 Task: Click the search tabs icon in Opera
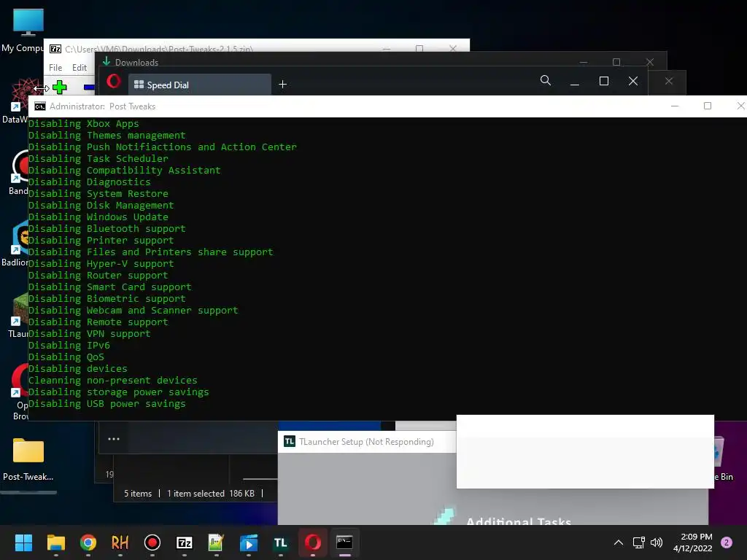coord(546,80)
